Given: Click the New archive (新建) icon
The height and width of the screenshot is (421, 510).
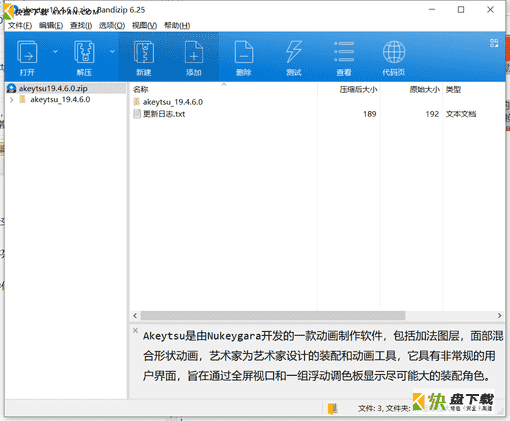Looking at the screenshot, I should point(144,52).
